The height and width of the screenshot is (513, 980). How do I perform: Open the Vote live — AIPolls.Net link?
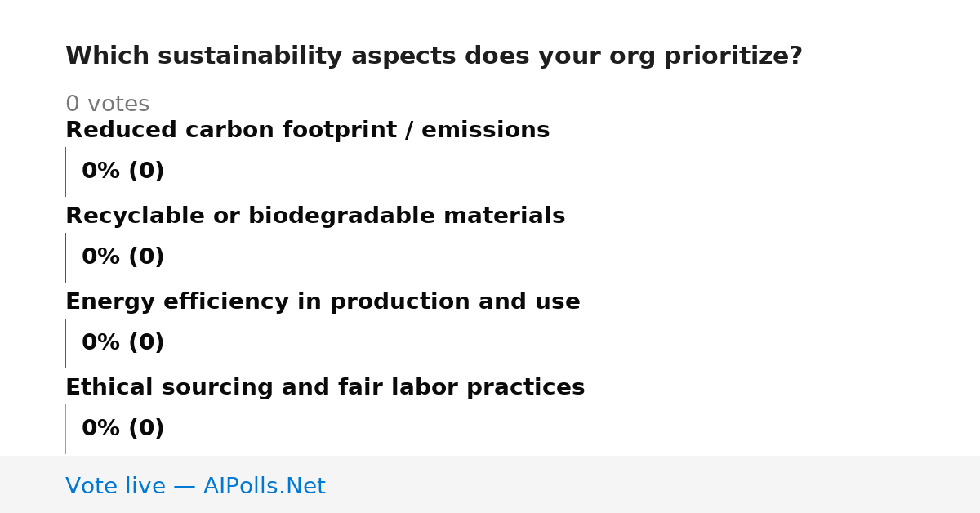[x=195, y=487]
